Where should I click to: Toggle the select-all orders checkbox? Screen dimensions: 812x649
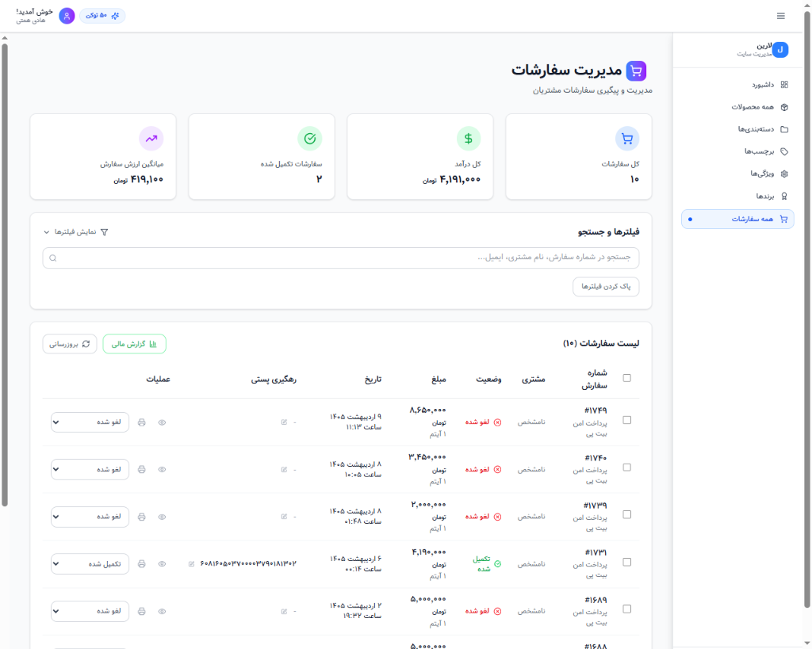(627, 378)
